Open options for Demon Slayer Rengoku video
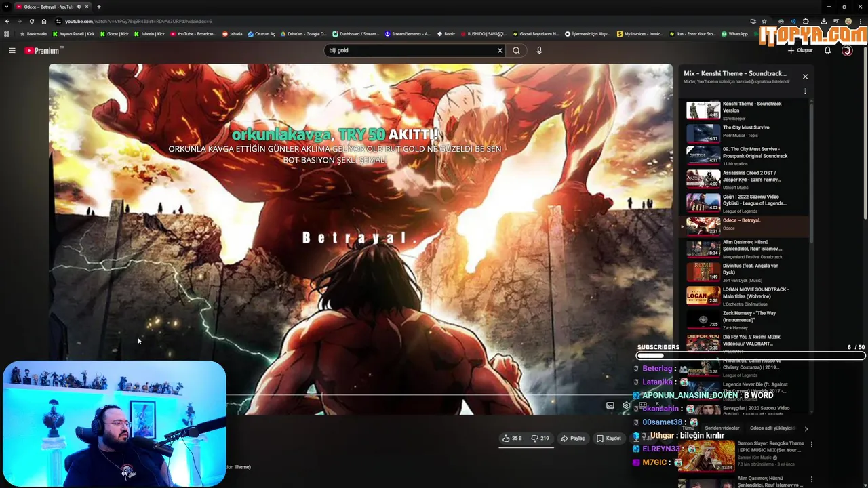Image resolution: width=868 pixels, height=488 pixels. (x=811, y=445)
